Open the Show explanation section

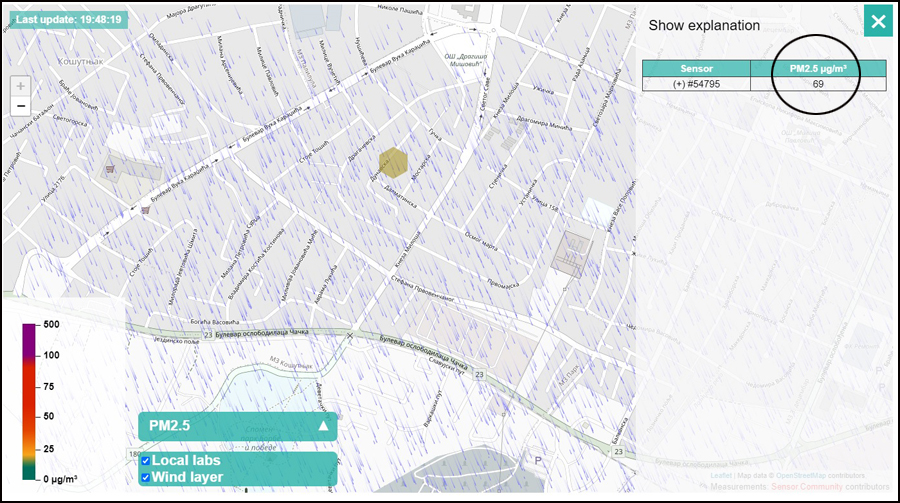704,25
